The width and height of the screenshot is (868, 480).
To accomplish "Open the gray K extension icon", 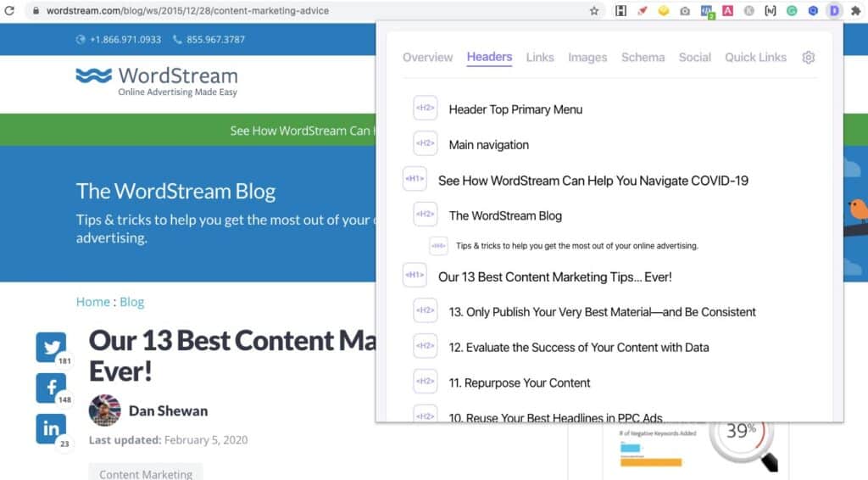I will 749,10.
